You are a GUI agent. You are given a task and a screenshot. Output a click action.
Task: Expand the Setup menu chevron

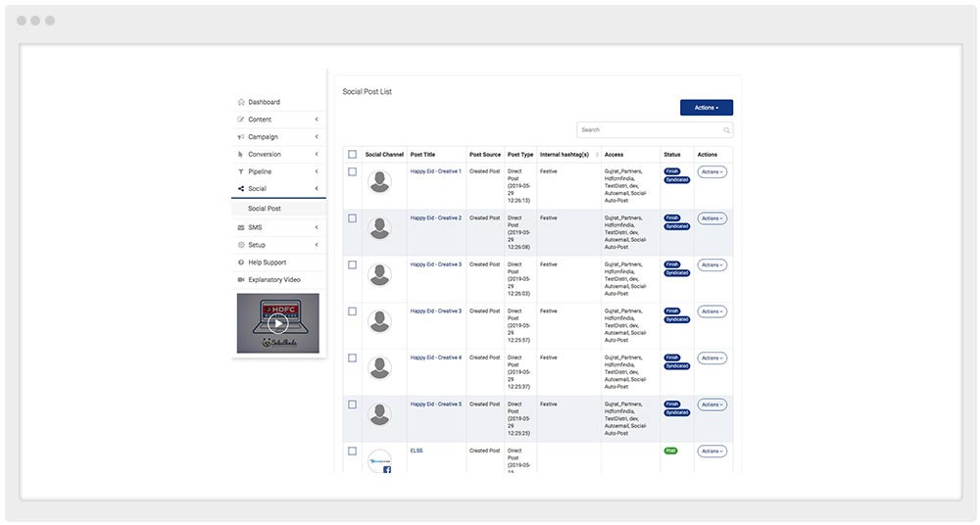pos(317,245)
